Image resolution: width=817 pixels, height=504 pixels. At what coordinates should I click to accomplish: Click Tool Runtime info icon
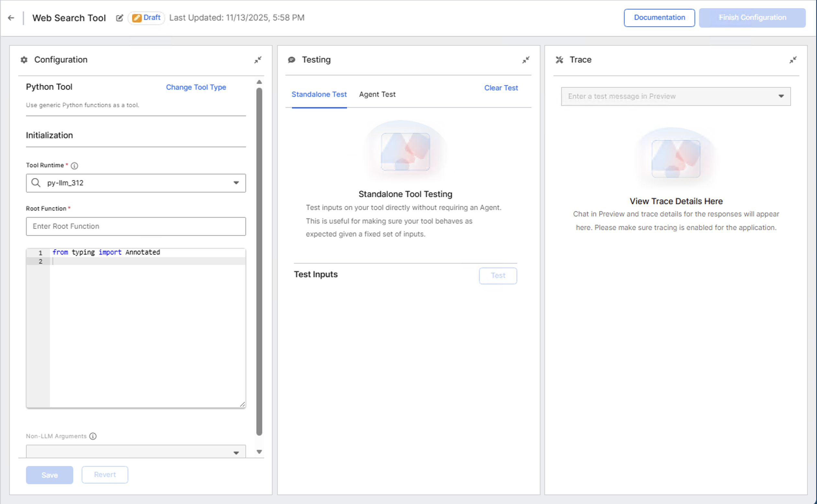74,166
